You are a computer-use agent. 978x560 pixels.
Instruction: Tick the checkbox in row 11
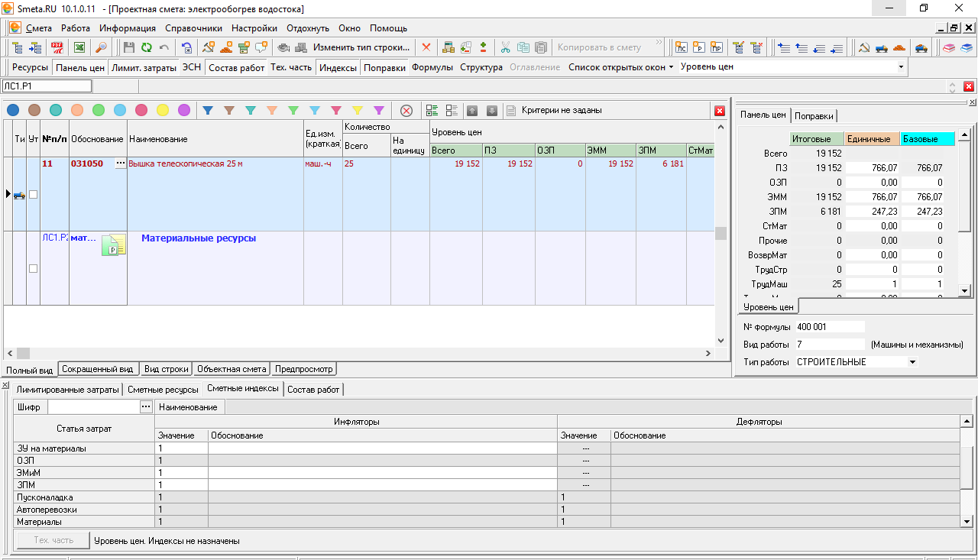point(33,195)
